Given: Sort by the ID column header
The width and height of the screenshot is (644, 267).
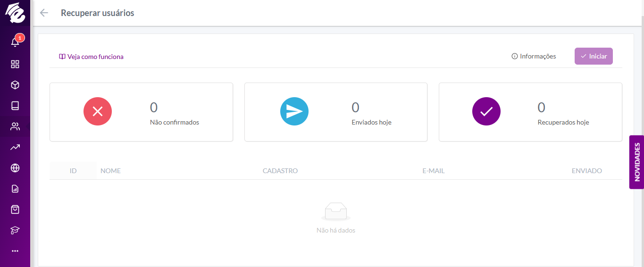Looking at the screenshot, I should pyautogui.click(x=73, y=171).
